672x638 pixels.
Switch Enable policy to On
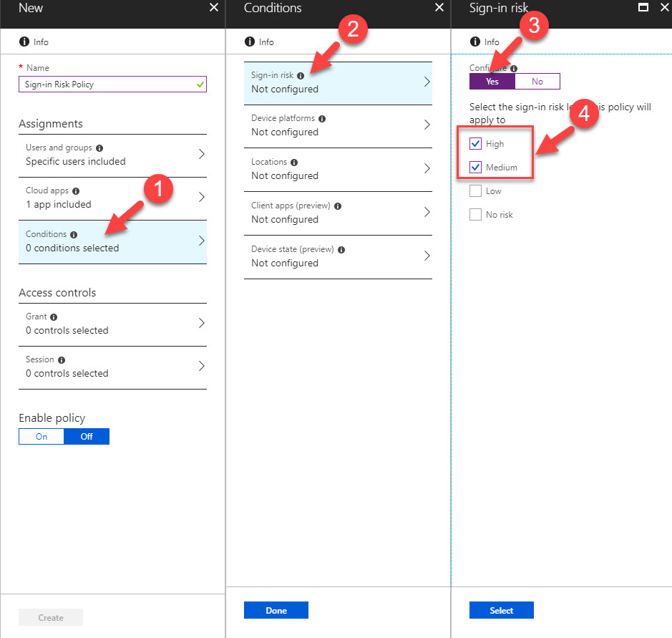pyautogui.click(x=41, y=436)
